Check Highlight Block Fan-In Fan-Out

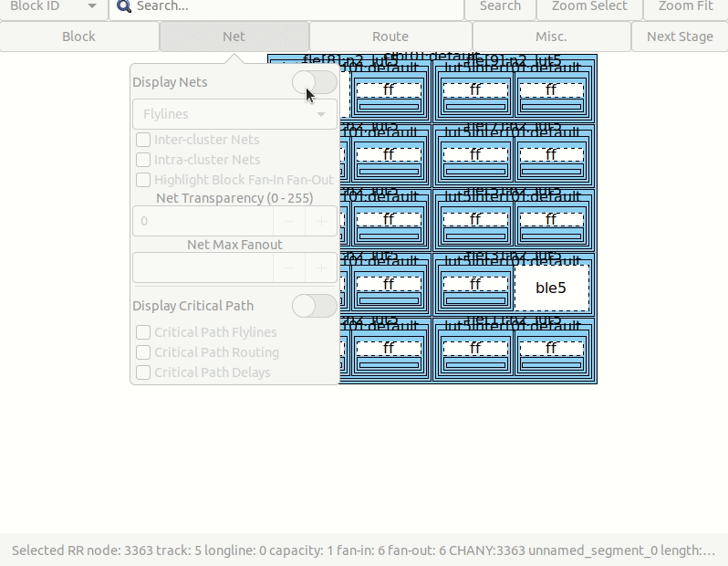143,180
